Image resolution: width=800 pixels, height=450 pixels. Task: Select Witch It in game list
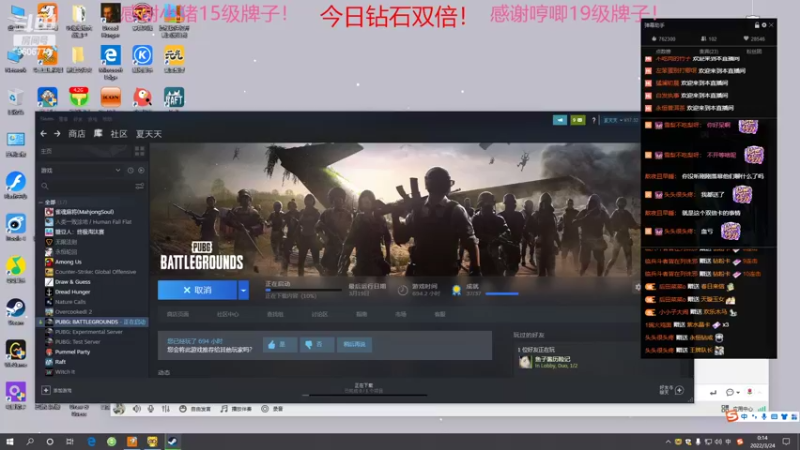coord(65,372)
